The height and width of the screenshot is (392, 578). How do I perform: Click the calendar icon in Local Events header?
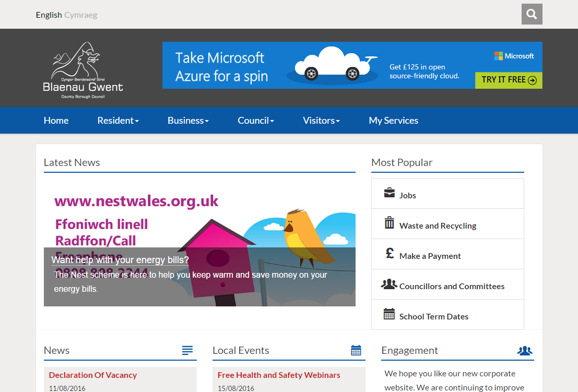click(356, 350)
